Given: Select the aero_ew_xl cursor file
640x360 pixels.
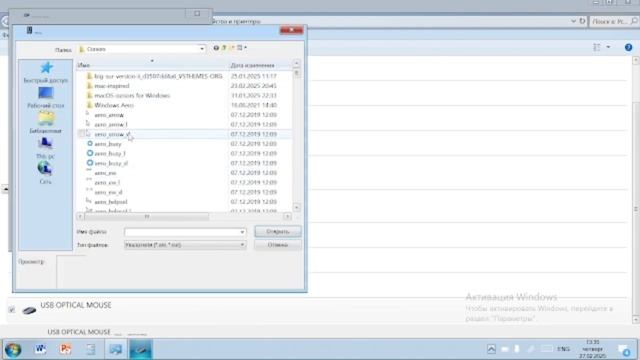Looking at the screenshot, I should click(x=108, y=192).
